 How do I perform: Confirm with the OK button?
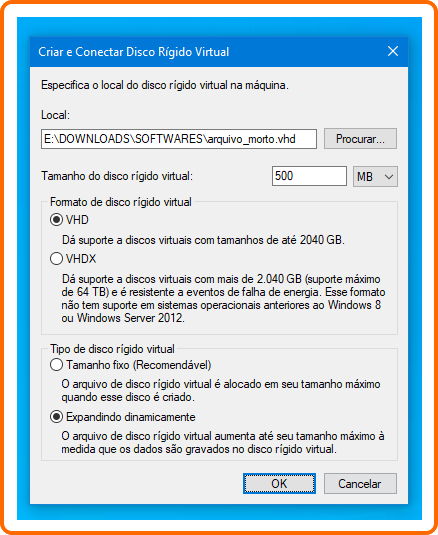pos(279,483)
